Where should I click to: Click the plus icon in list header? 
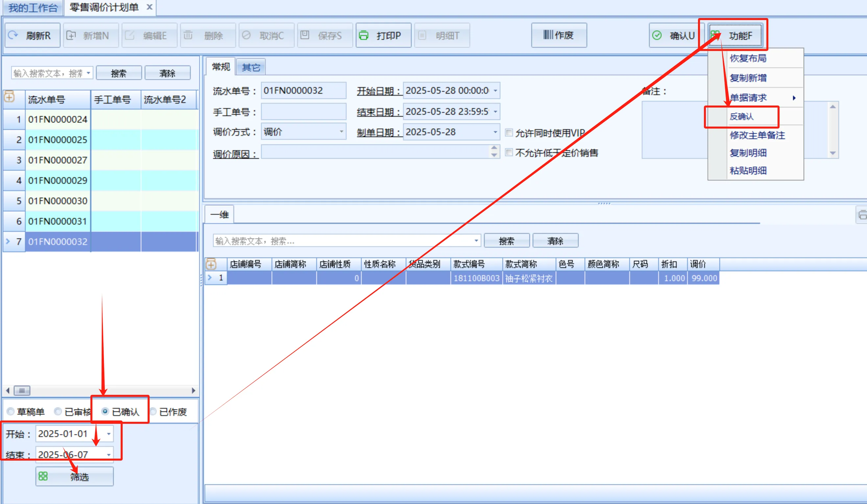(10, 97)
